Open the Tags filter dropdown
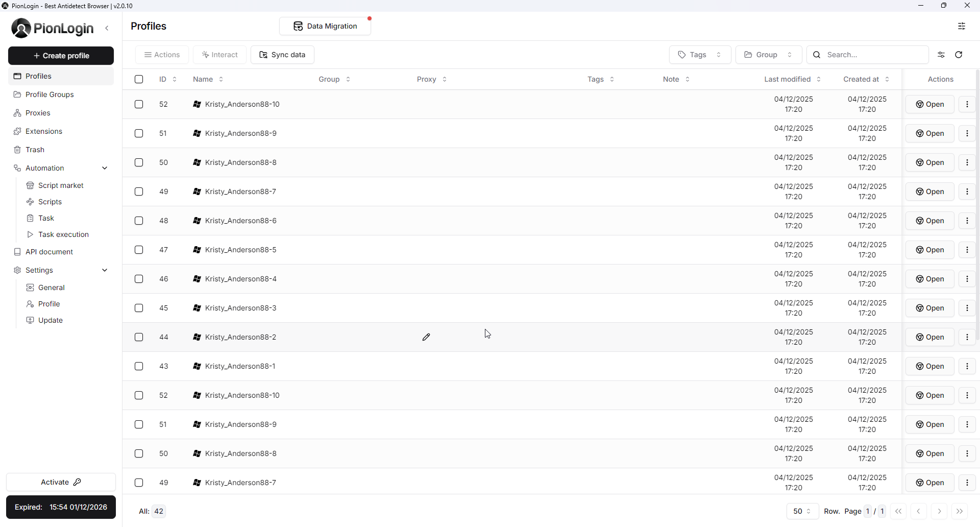Screen dimensions: 980x527 pyautogui.click(x=699, y=55)
